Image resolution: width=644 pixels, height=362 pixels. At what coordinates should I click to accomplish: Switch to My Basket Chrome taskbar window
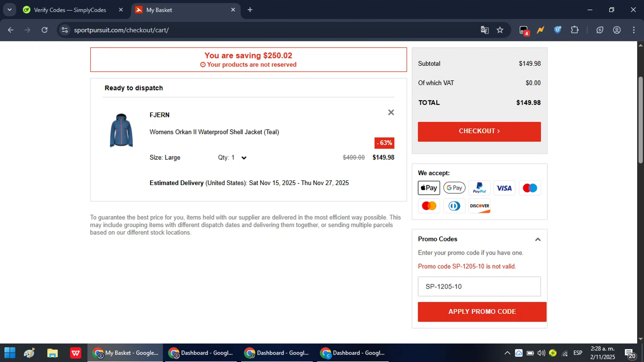125,353
